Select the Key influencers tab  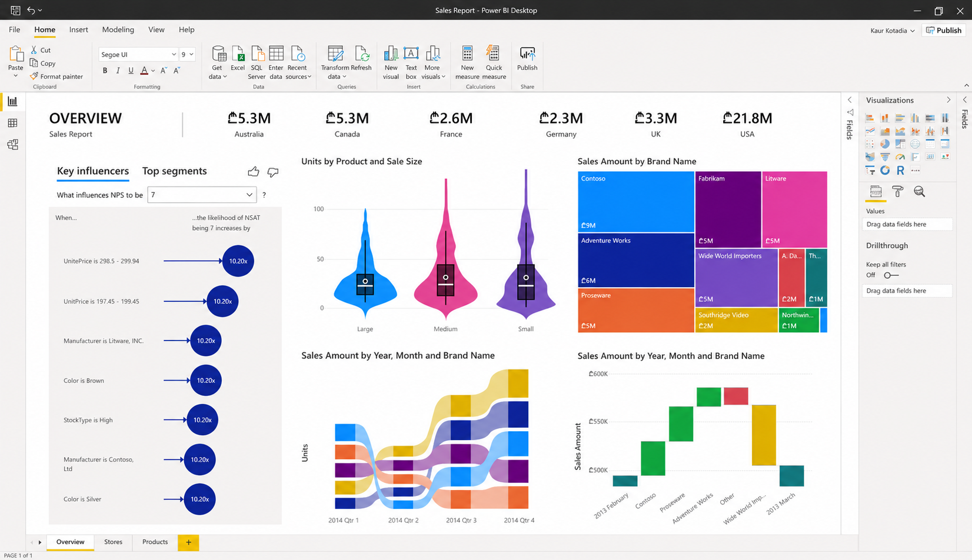pos(93,171)
